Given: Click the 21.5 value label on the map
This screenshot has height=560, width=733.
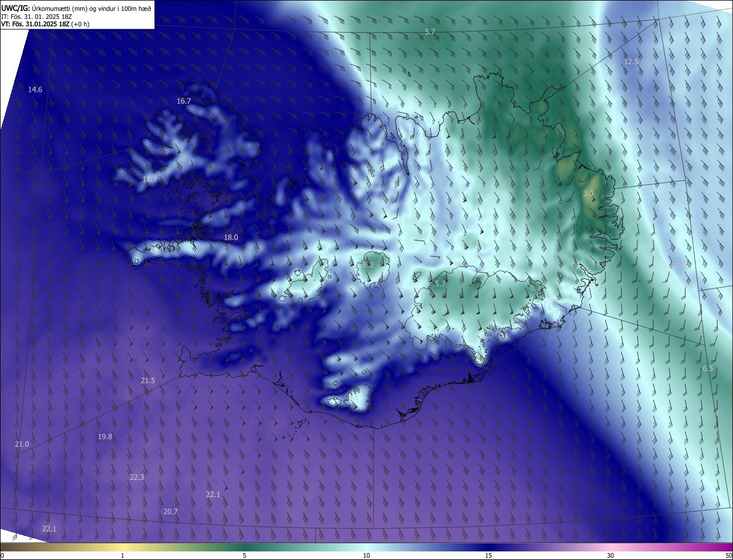Looking at the screenshot, I should click(148, 380).
